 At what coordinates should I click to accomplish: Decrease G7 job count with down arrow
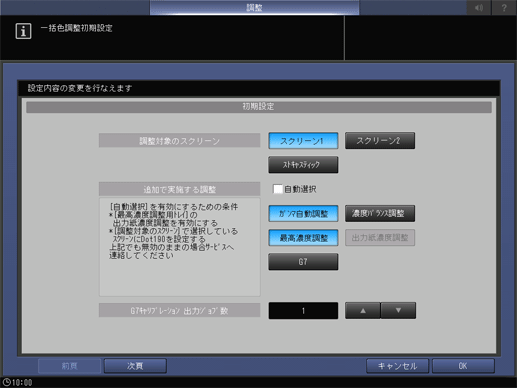click(398, 311)
